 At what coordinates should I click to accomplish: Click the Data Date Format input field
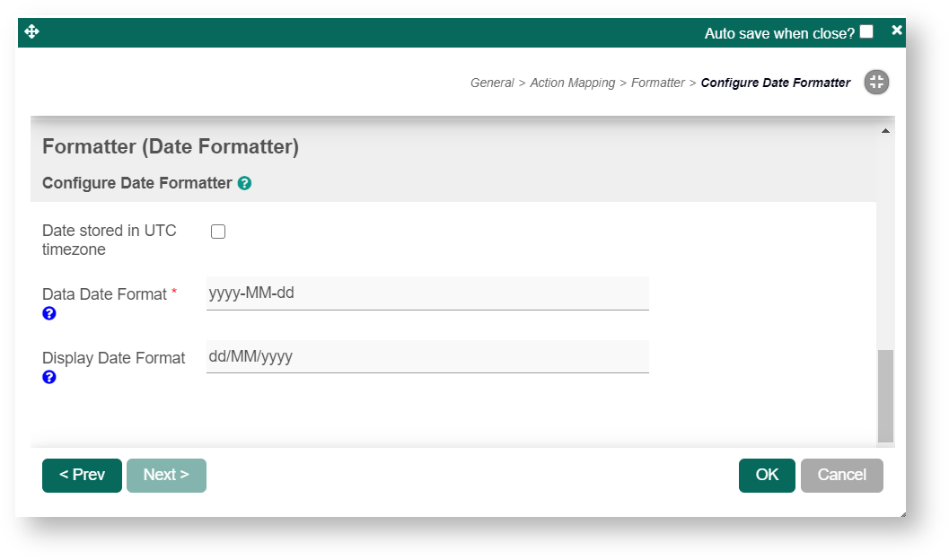tap(427, 293)
